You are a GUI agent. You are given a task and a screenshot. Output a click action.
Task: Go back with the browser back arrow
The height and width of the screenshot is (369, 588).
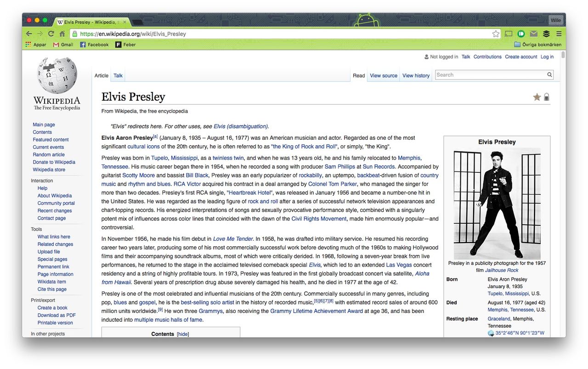tap(28, 34)
